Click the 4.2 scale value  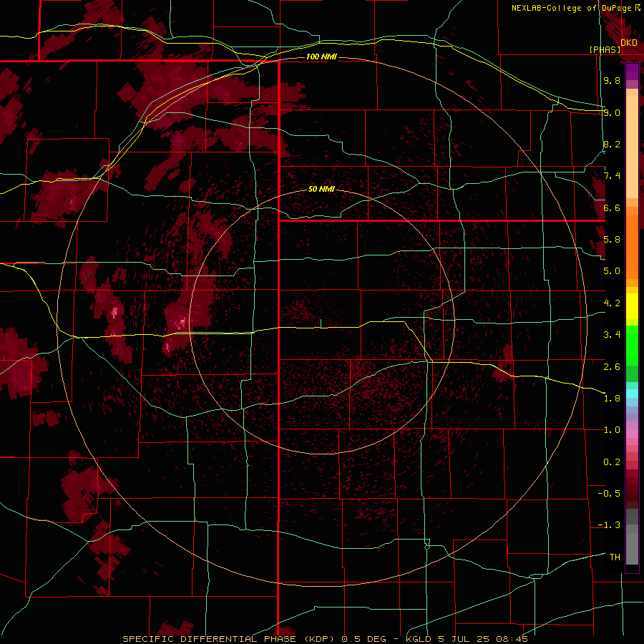tap(612, 303)
